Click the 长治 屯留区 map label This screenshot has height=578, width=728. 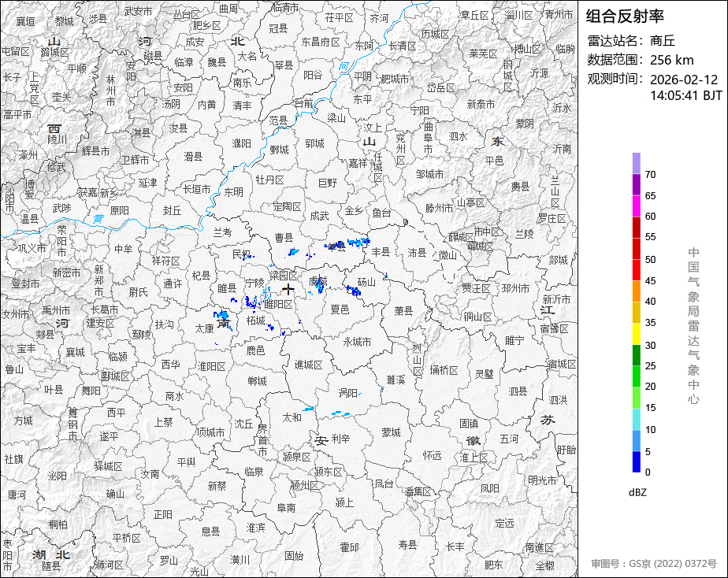point(15,51)
